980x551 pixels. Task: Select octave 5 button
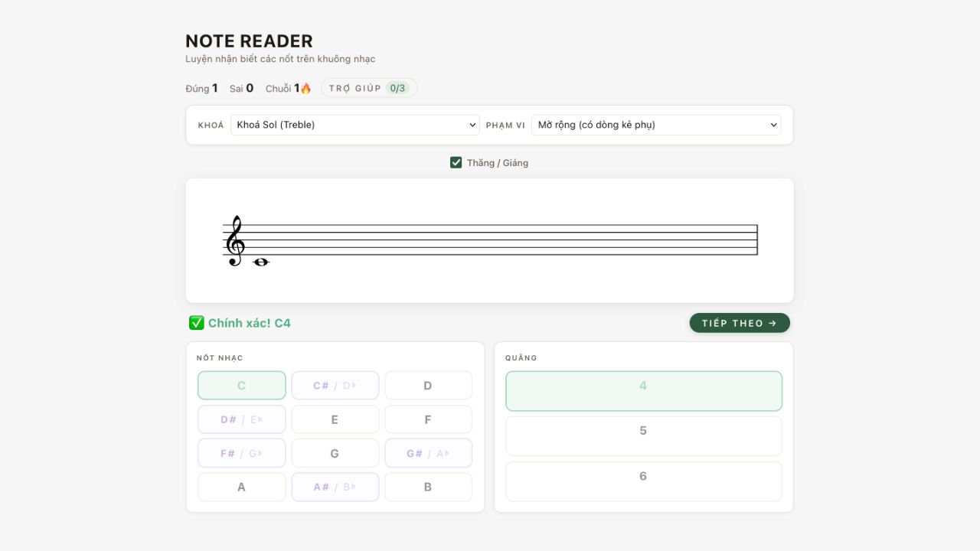coord(644,435)
